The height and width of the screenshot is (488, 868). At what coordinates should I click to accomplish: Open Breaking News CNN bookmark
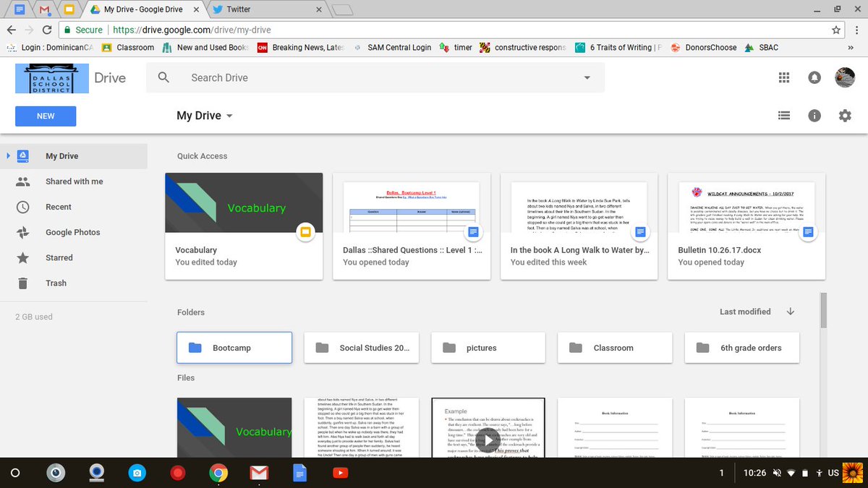pos(301,48)
